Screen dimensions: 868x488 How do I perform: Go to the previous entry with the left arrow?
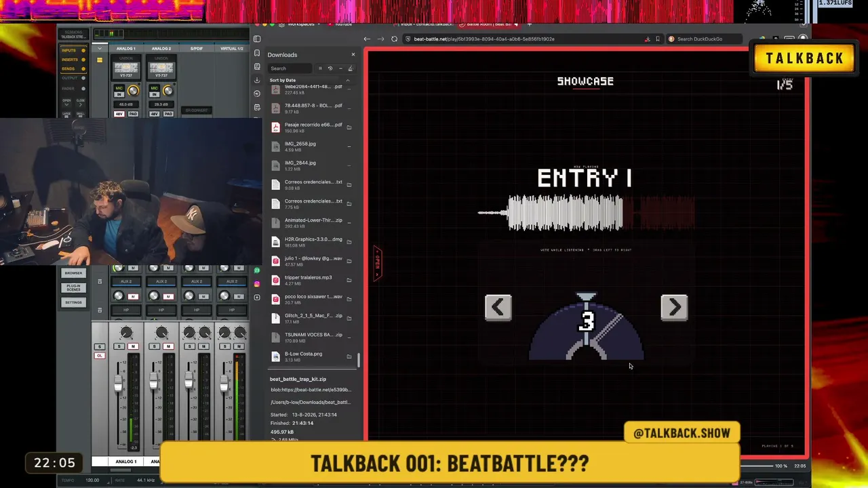pos(498,307)
